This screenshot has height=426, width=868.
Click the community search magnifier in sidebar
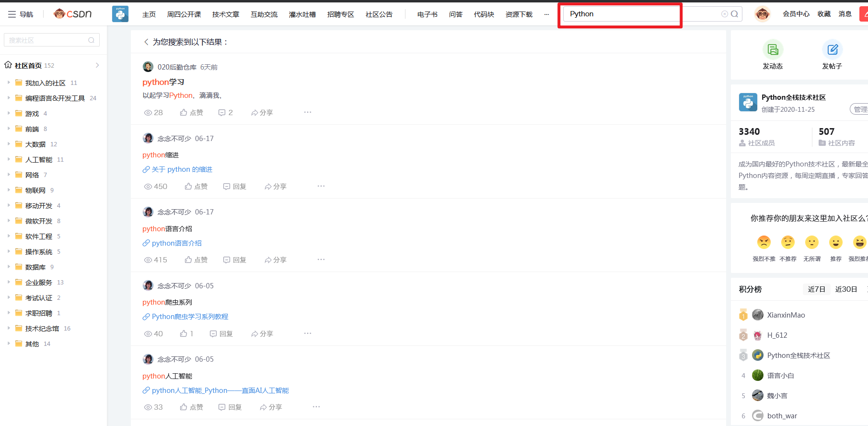91,40
